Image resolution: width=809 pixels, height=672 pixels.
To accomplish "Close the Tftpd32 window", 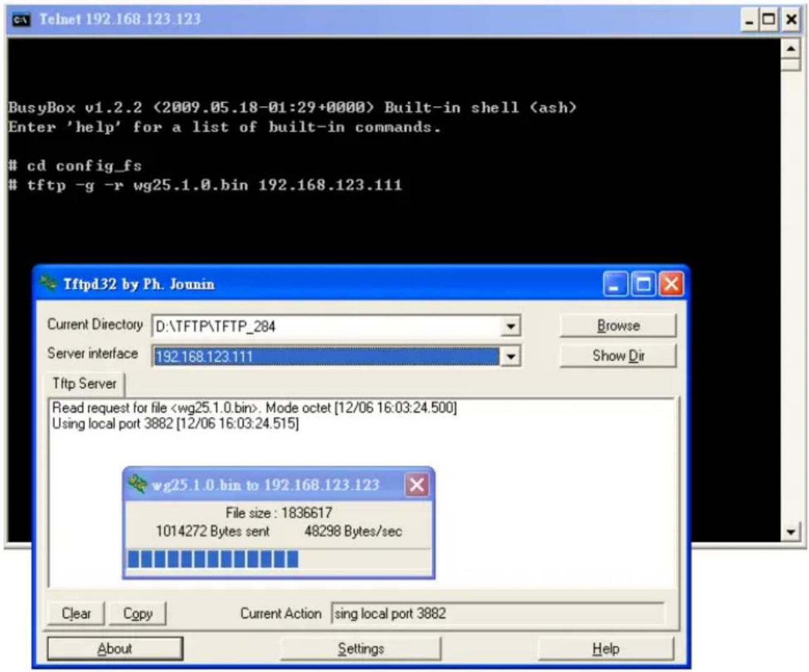I will tap(672, 285).
